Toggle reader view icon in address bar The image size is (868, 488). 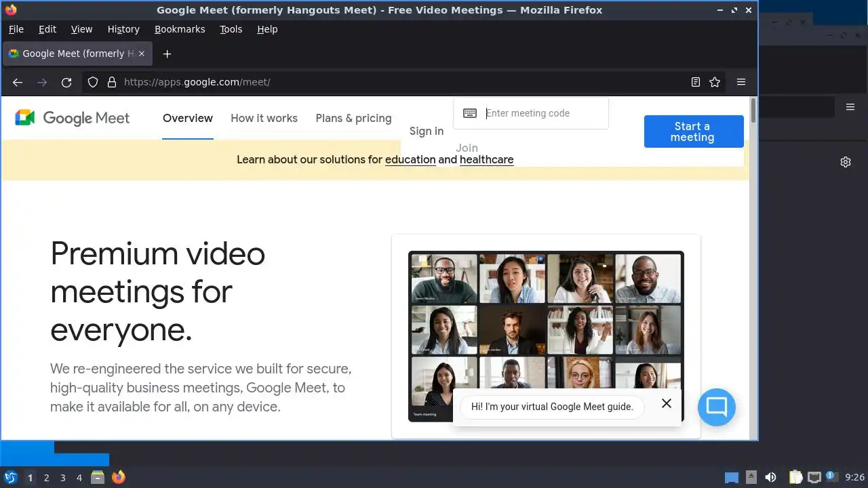695,82
